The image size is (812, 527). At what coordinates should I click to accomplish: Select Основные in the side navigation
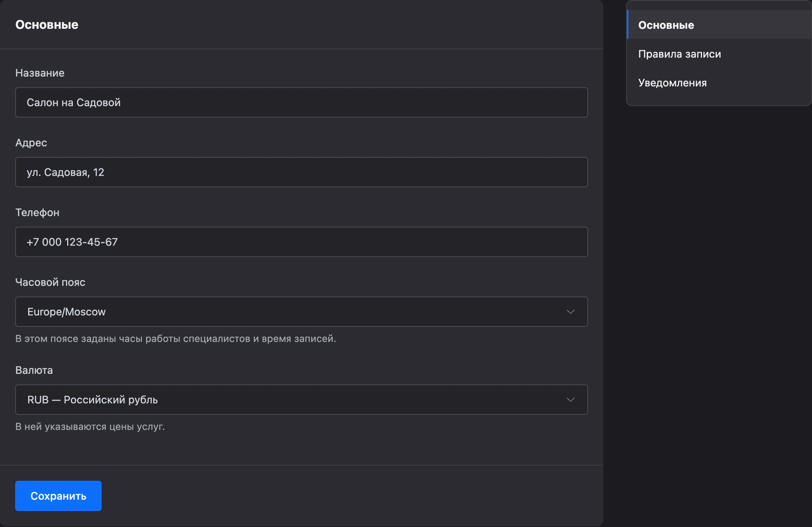pos(719,25)
